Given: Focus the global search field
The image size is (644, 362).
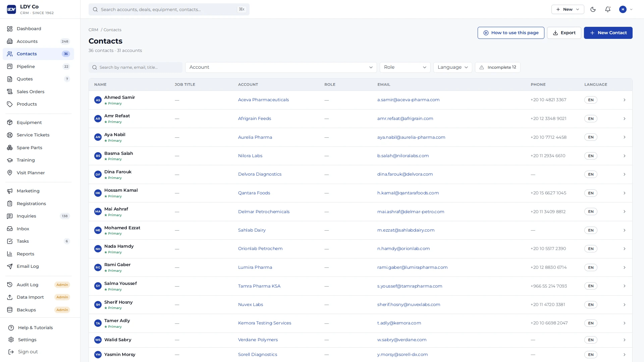Looking at the screenshot, I should pos(169,9).
